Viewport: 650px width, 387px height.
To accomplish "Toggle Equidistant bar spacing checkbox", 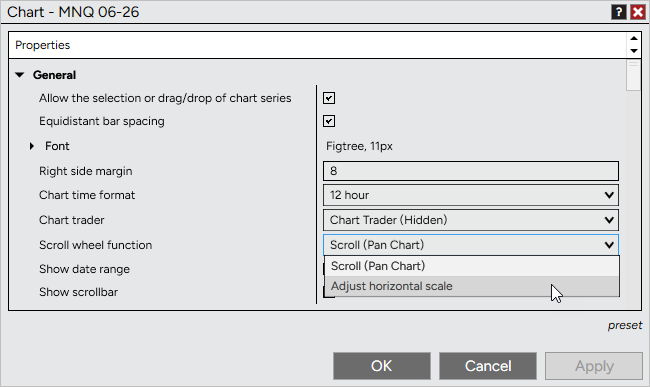I will pos(329,121).
